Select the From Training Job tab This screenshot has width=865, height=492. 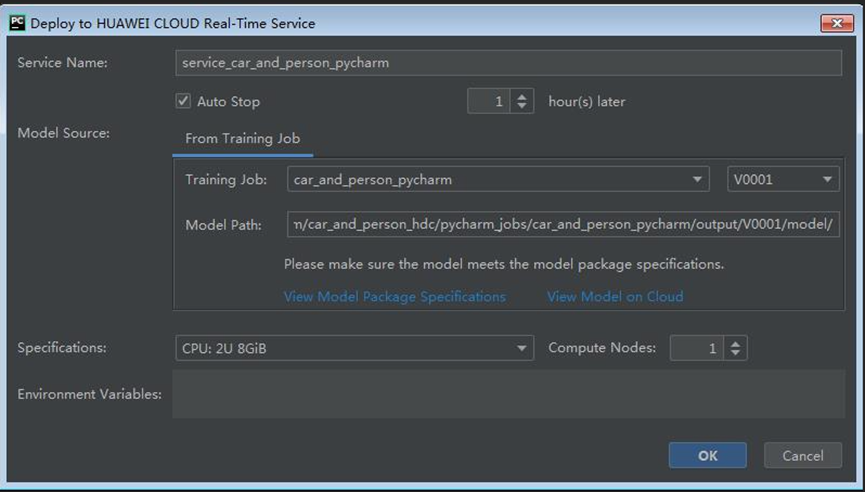[243, 139]
